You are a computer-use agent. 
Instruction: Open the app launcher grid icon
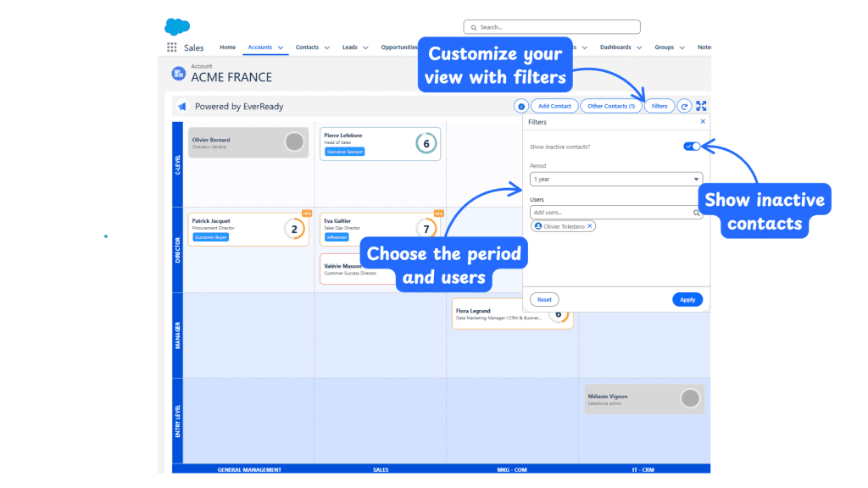[x=171, y=47]
